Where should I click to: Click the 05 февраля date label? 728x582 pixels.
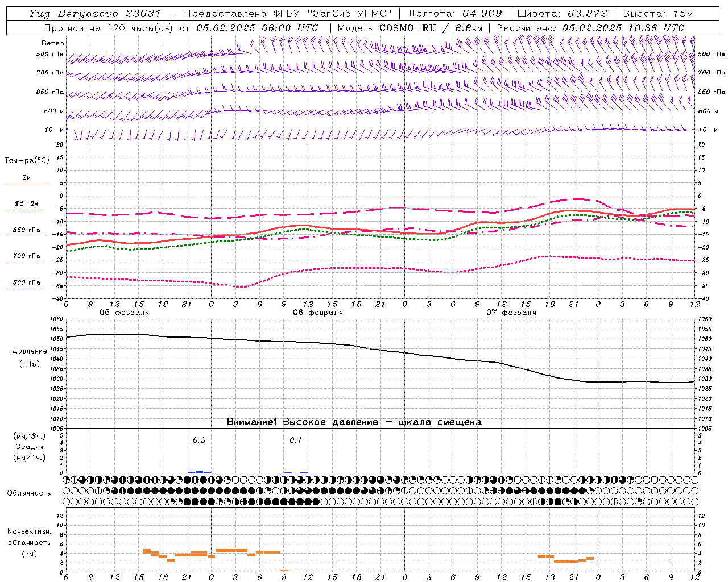[x=125, y=313]
